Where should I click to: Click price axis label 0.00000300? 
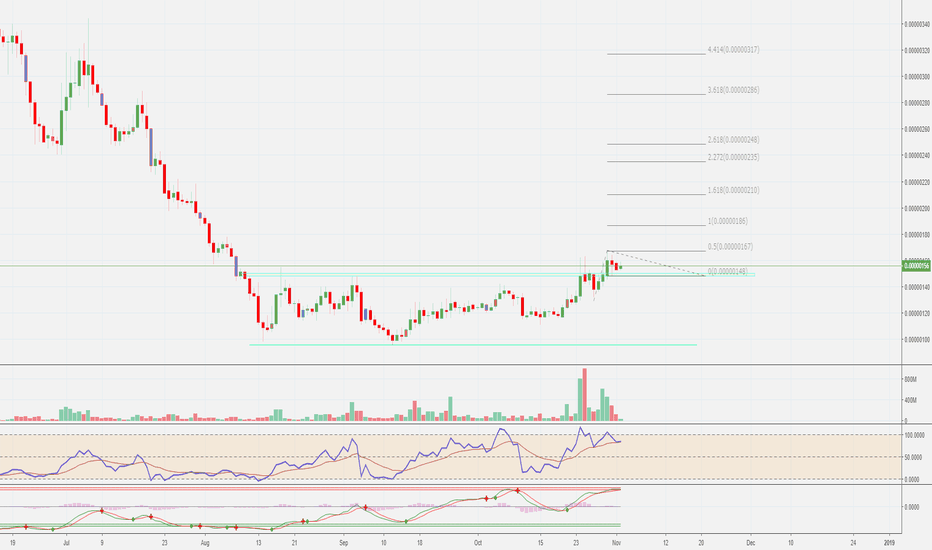click(917, 77)
